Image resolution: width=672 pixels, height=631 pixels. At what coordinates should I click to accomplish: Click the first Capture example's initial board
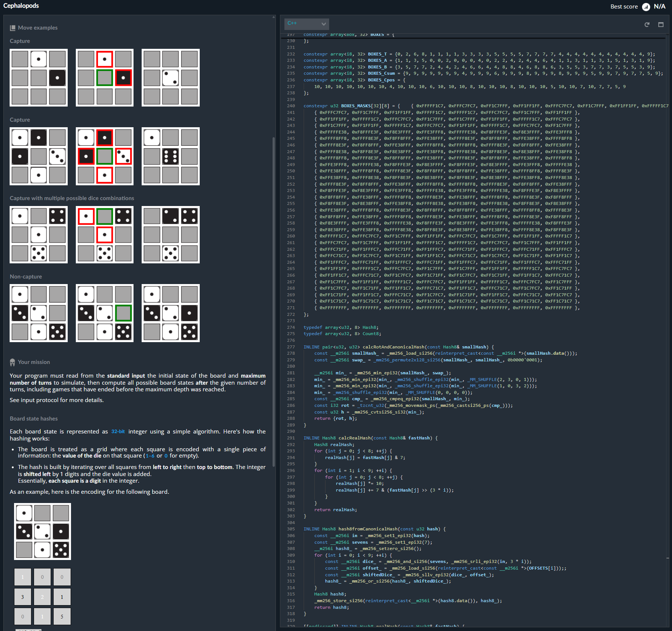(x=38, y=78)
